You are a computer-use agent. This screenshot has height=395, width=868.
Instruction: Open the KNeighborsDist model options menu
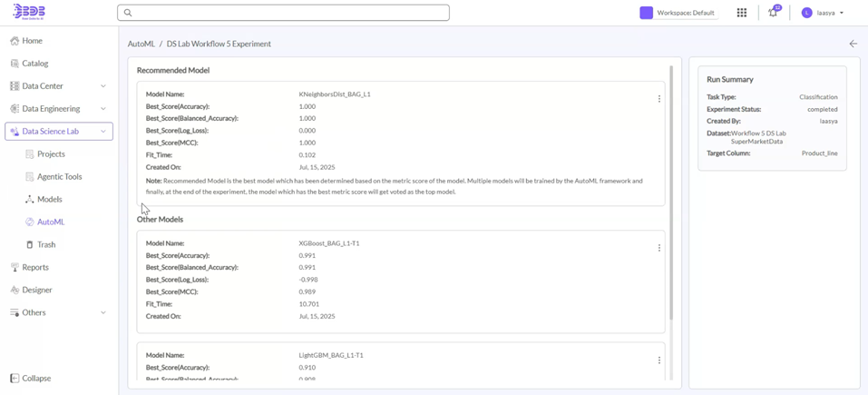[659, 99]
